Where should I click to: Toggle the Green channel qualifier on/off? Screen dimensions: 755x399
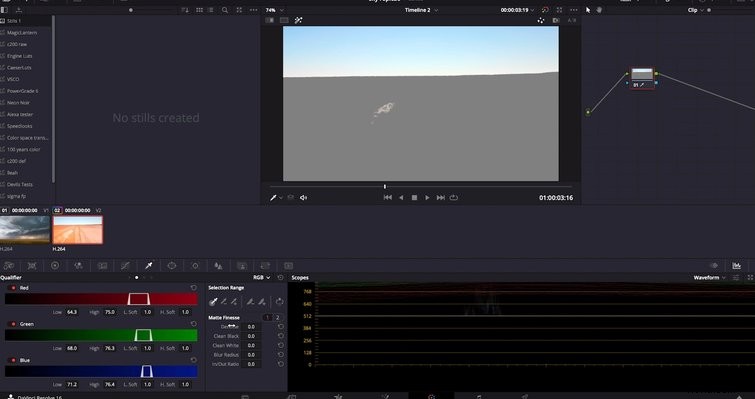pyautogui.click(x=13, y=324)
